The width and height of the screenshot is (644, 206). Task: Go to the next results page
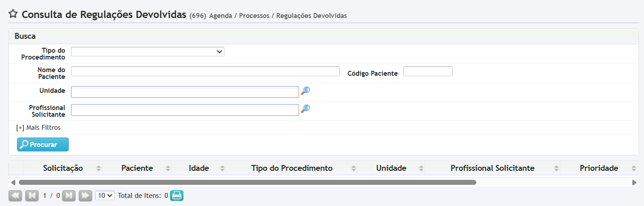coord(69,196)
